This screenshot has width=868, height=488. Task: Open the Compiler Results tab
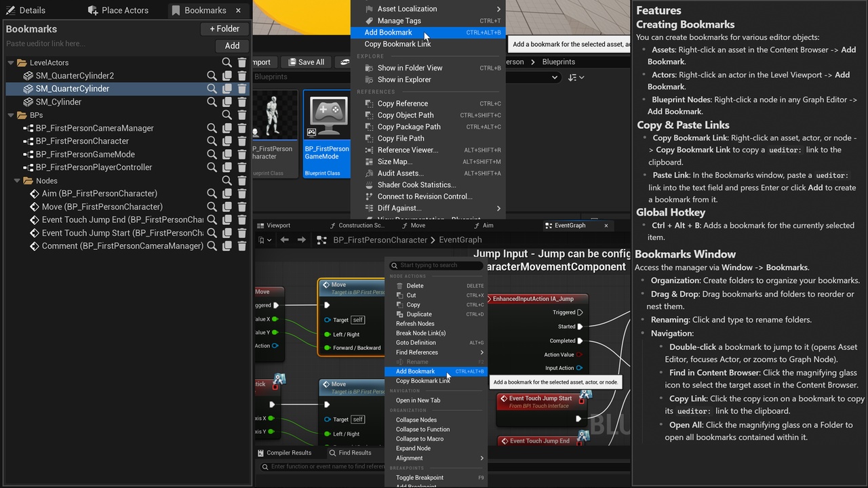click(x=285, y=453)
